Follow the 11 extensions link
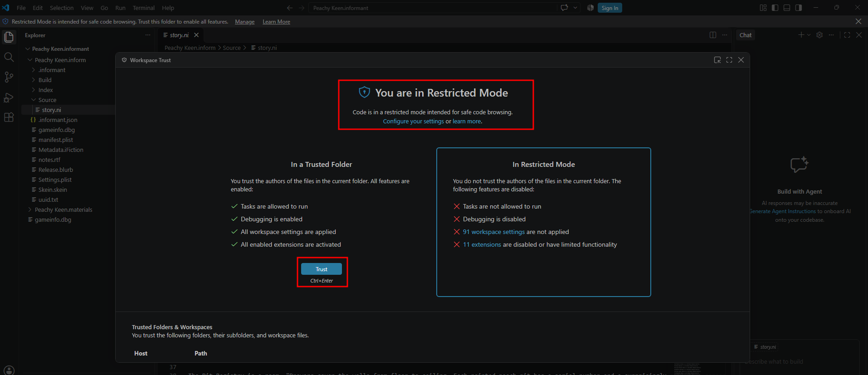Image resolution: width=868 pixels, height=375 pixels. click(482, 244)
